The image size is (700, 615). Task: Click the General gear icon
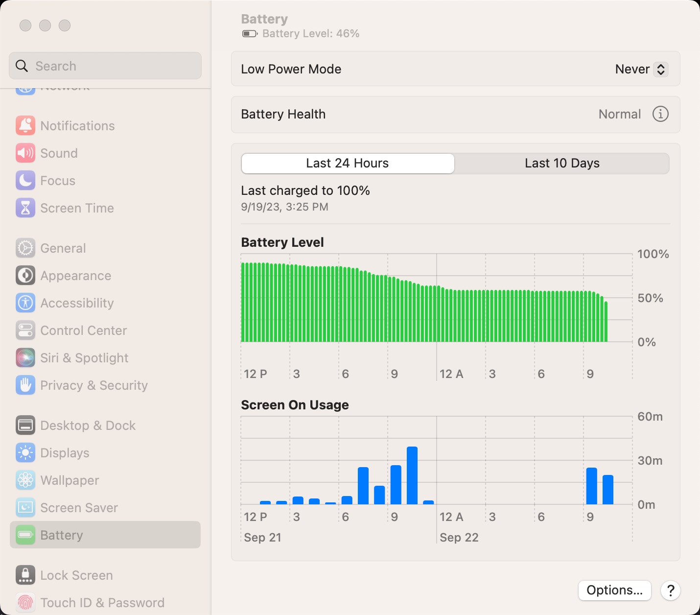pyautogui.click(x=25, y=248)
